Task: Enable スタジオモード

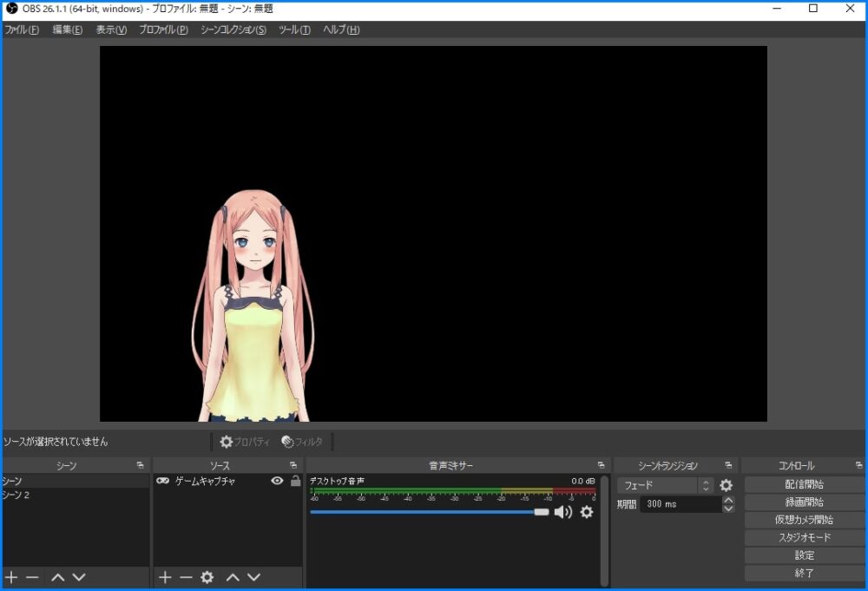Action: coord(803,537)
